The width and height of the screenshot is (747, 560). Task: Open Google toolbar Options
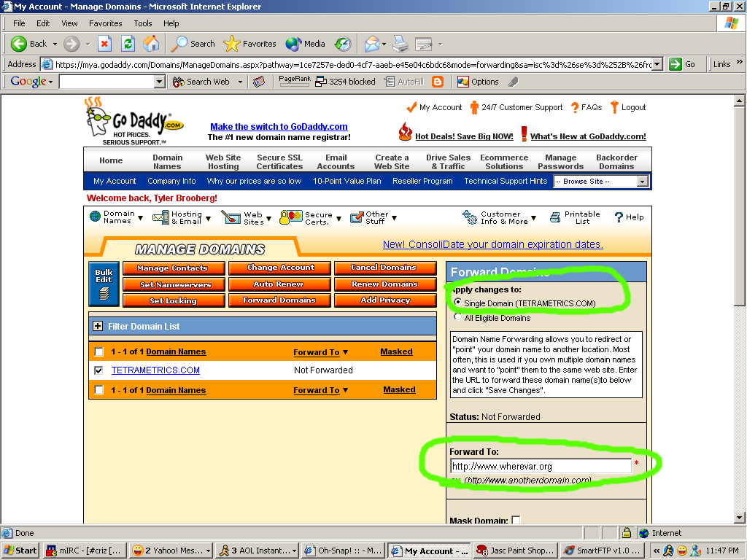[478, 82]
